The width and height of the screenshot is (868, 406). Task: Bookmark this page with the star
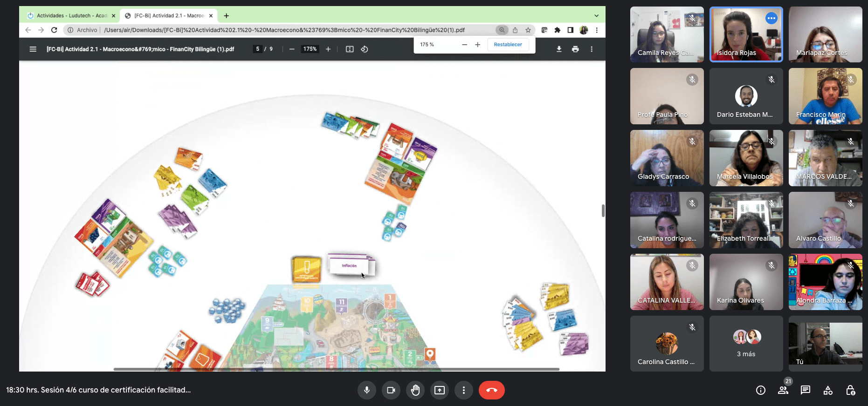pos(528,30)
